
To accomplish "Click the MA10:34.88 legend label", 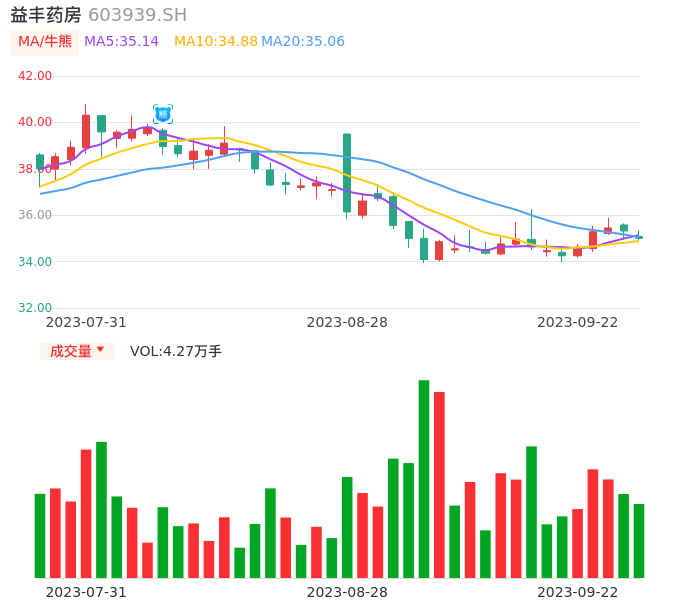I will [216, 42].
